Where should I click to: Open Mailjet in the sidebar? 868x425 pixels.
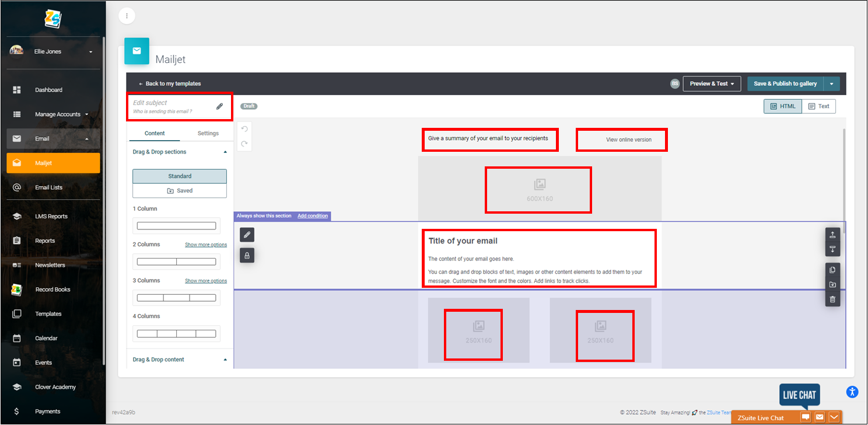[54, 163]
